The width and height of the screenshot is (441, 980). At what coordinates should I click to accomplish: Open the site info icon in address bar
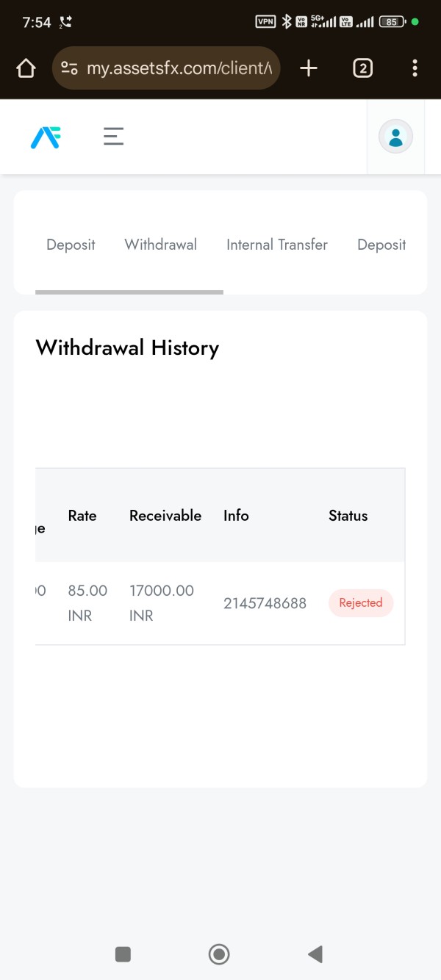(x=70, y=68)
